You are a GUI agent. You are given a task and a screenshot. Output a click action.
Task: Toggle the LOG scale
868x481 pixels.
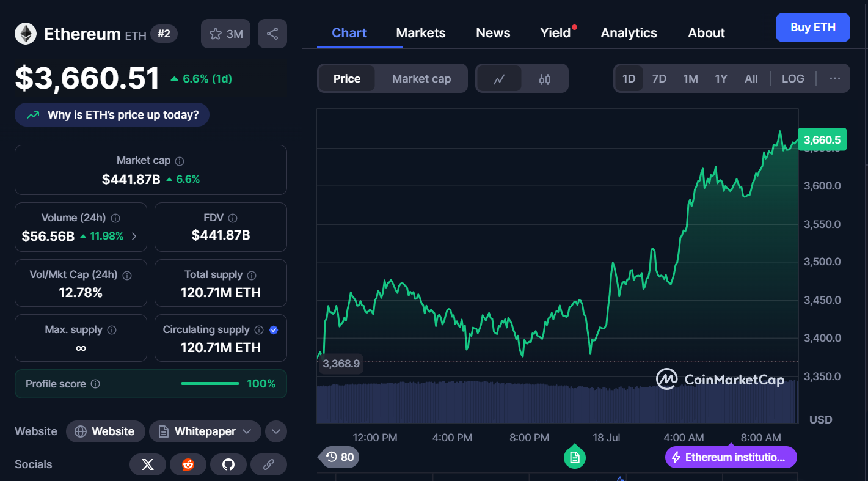coord(793,79)
